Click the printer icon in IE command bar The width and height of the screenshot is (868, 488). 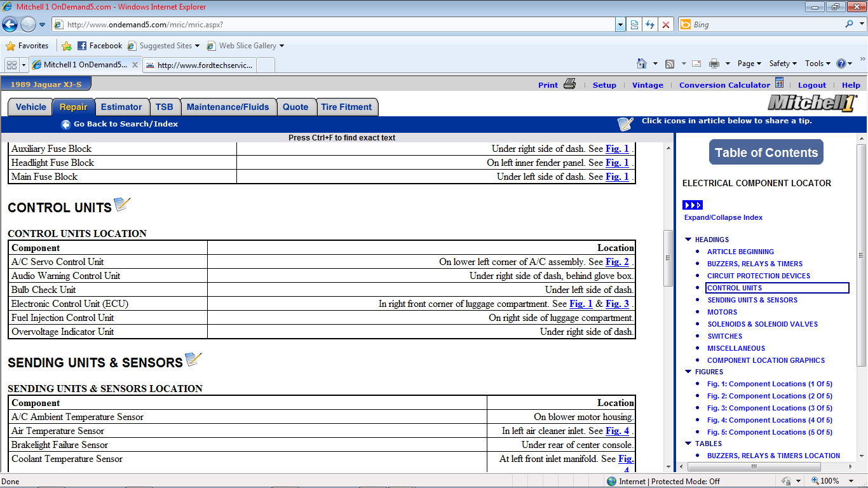714,64
